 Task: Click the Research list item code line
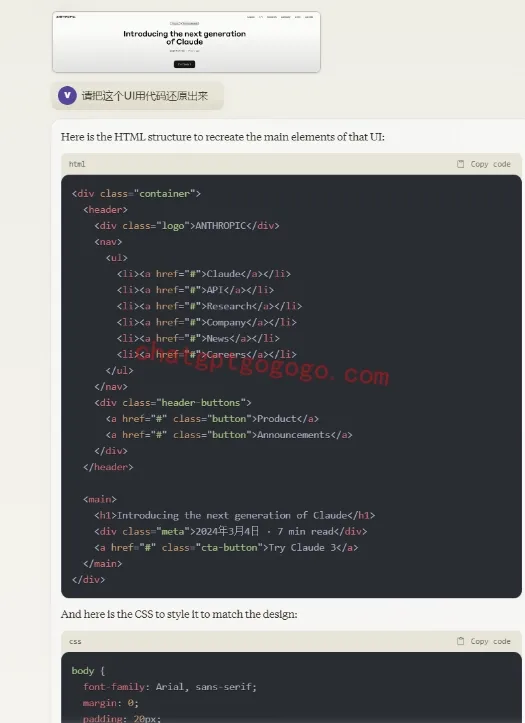tap(209, 306)
